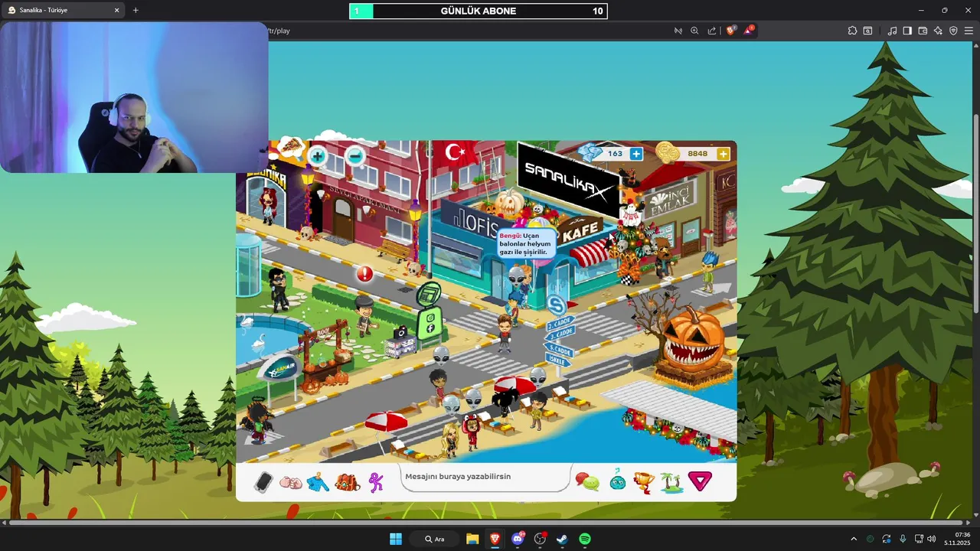Viewport: 980px width, 551px height.
Task: Open the browser extensions puzzle icon
Action: pyautogui.click(x=852, y=31)
